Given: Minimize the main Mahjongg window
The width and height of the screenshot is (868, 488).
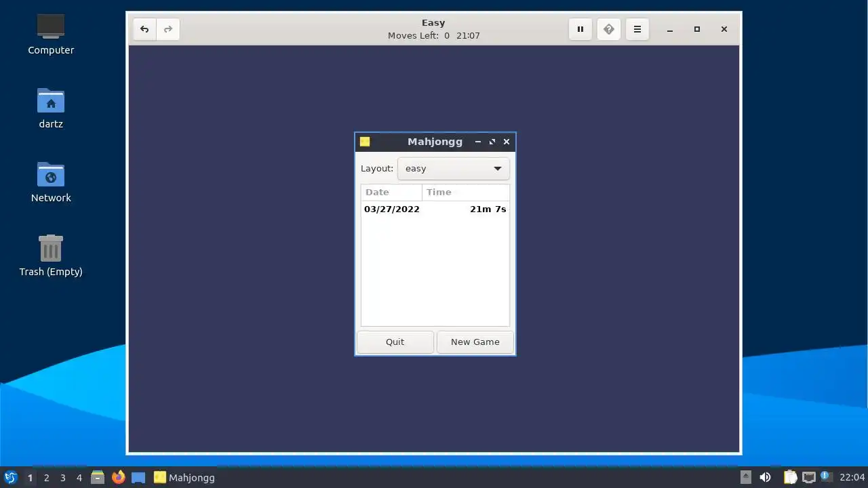Looking at the screenshot, I should point(670,29).
